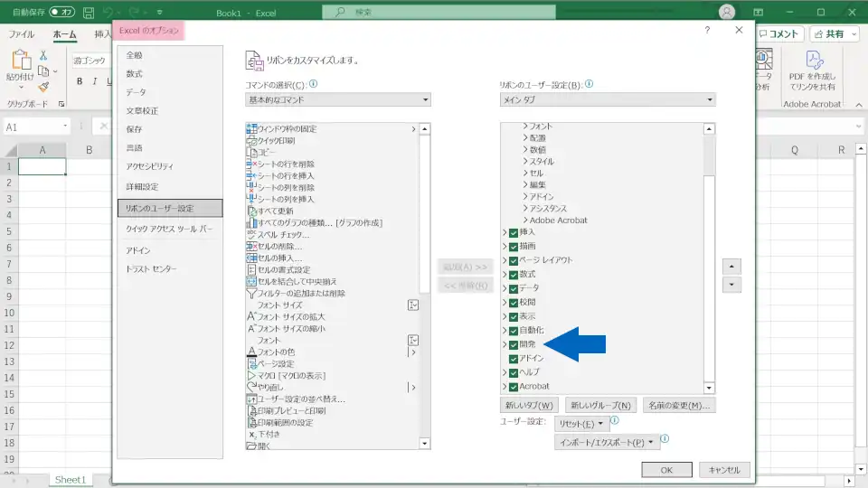Click the Spell Check (スペル チェック) command icon

pyautogui.click(x=252, y=235)
